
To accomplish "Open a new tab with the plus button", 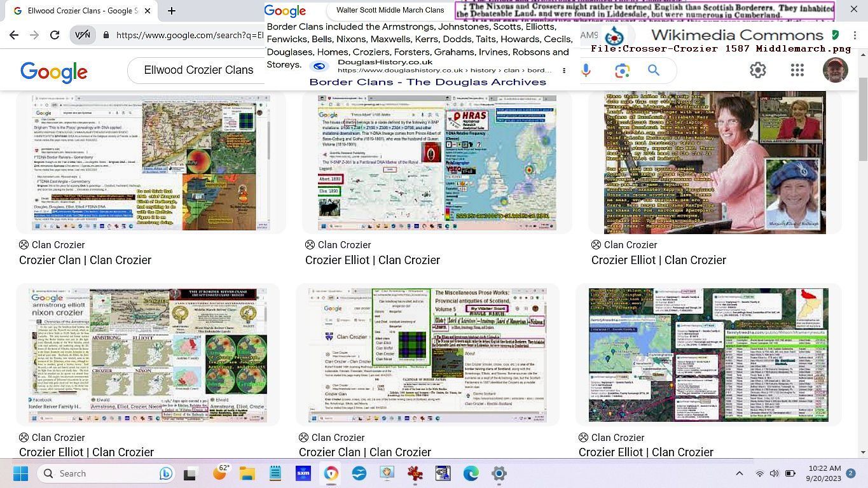I will (172, 11).
